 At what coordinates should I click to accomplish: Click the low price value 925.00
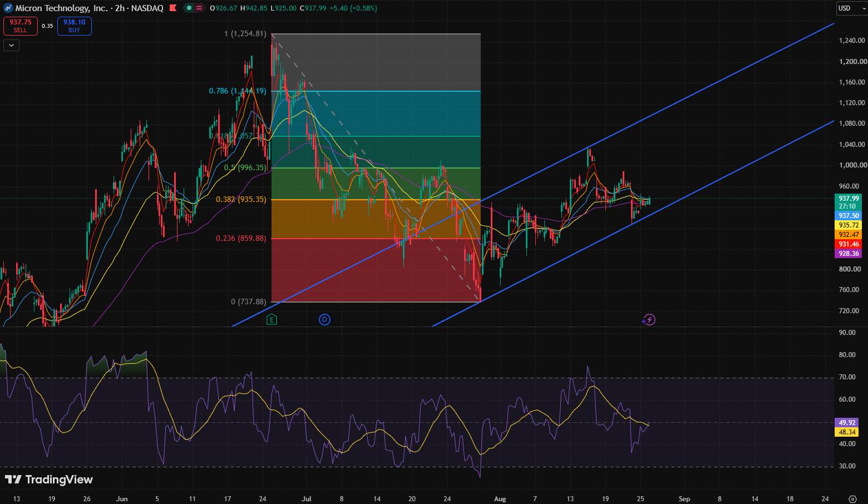coord(285,8)
